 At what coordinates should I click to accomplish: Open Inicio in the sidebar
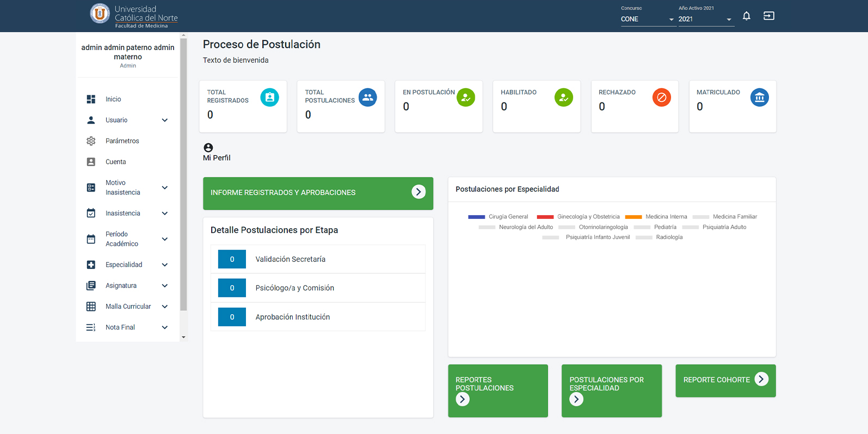[113, 99]
